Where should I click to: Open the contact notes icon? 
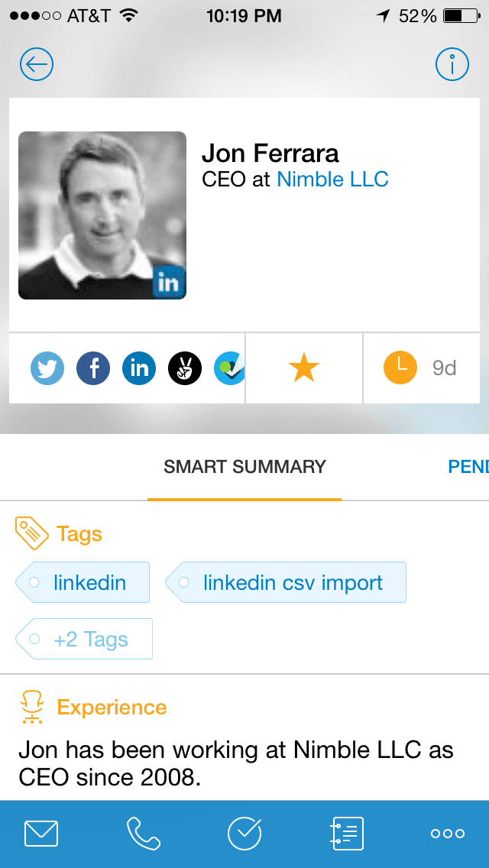click(346, 833)
